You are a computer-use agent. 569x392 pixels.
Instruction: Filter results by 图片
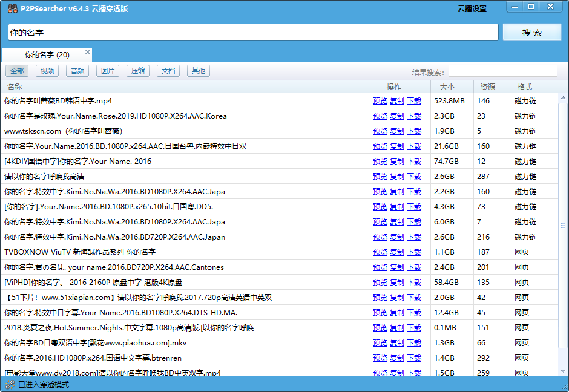click(x=108, y=71)
